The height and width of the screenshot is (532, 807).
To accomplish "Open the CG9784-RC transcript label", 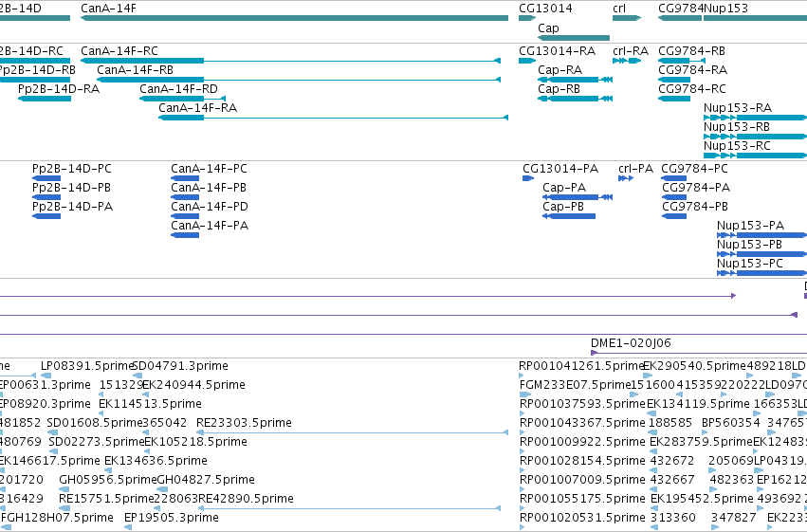I will tap(692, 89).
